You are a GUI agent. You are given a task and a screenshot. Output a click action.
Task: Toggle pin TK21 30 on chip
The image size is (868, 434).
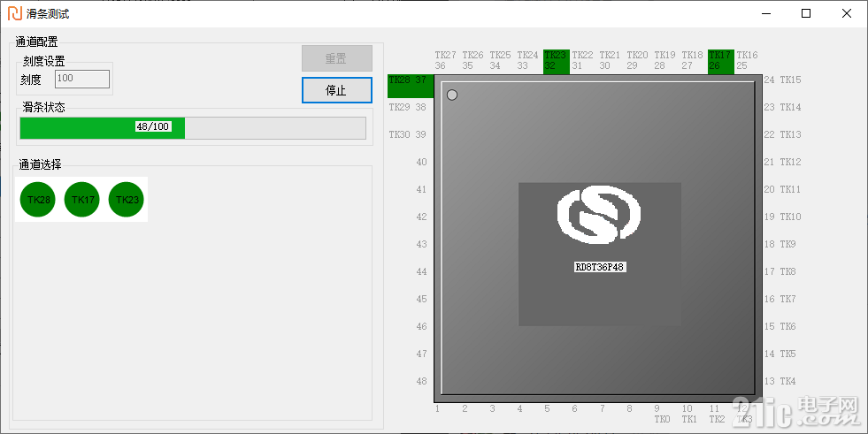click(x=610, y=60)
